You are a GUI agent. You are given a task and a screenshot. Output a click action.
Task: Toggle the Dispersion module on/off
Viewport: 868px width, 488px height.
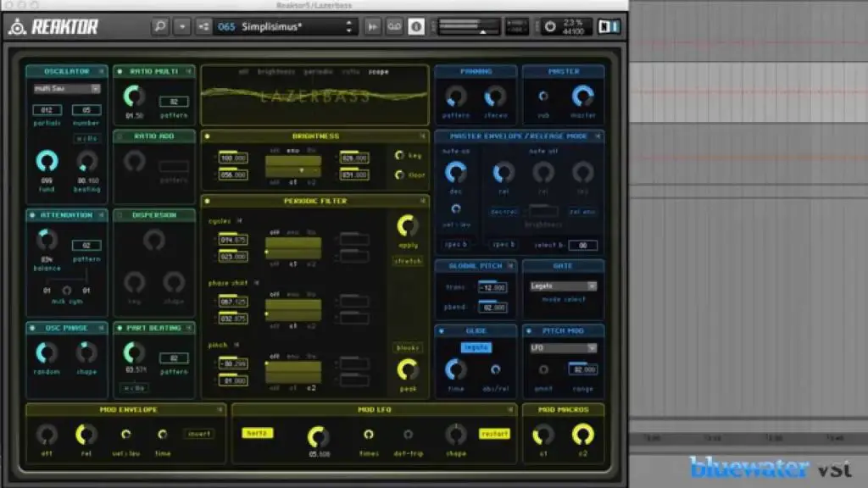tap(120, 214)
